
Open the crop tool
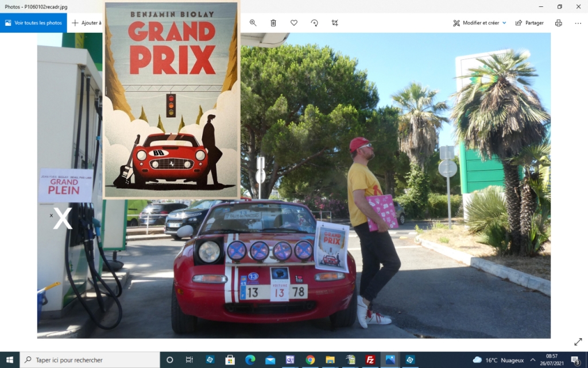click(335, 23)
